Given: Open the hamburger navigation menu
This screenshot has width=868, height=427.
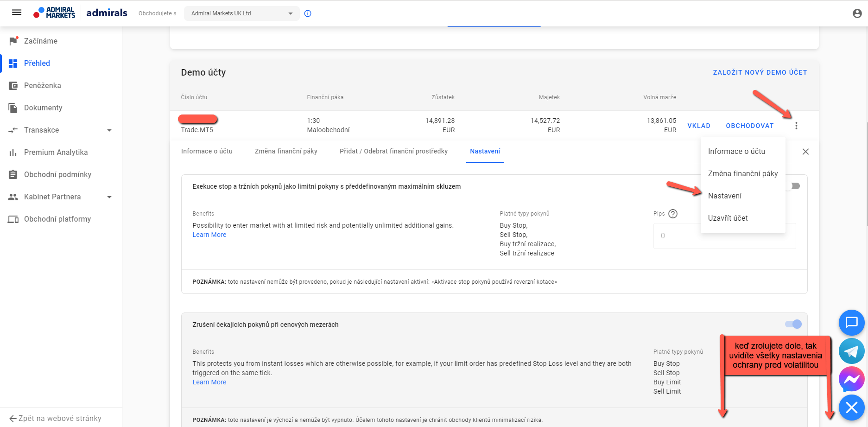Looking at the screenshot, I should click(x=17, y=13).
